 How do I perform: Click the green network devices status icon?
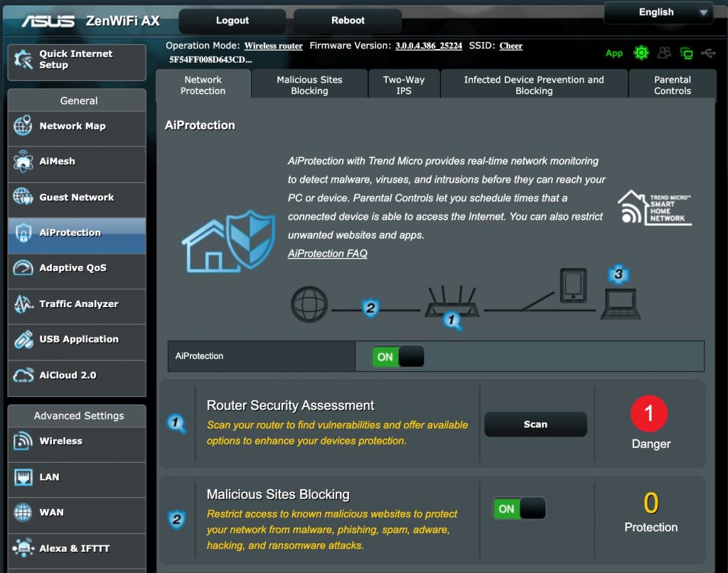[686, 53]
